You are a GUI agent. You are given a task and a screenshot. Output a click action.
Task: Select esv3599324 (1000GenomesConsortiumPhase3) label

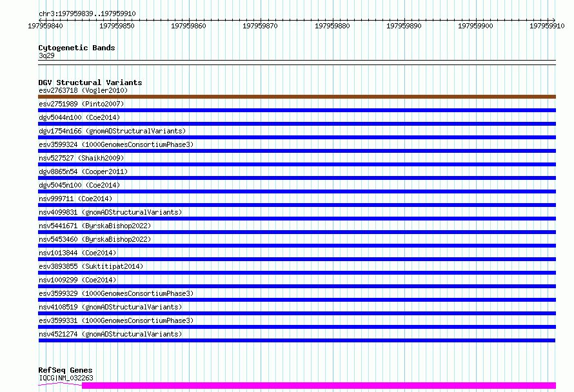coord(116,144)
